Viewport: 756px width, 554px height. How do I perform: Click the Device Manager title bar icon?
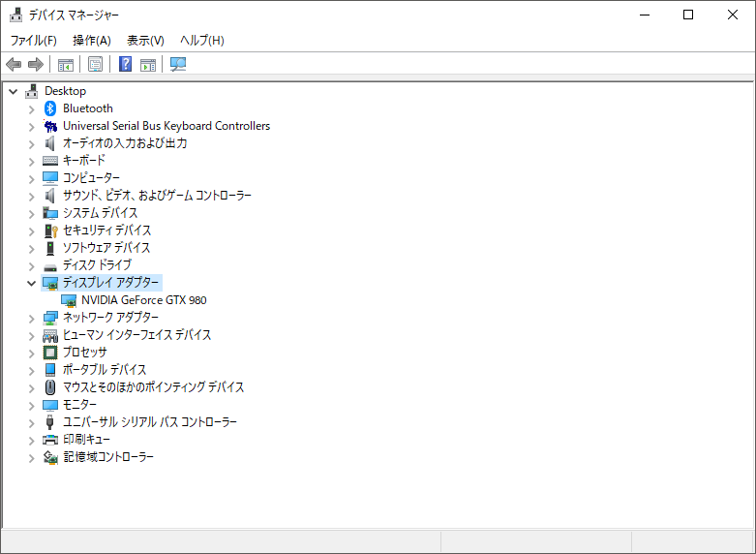click(15, 15)
